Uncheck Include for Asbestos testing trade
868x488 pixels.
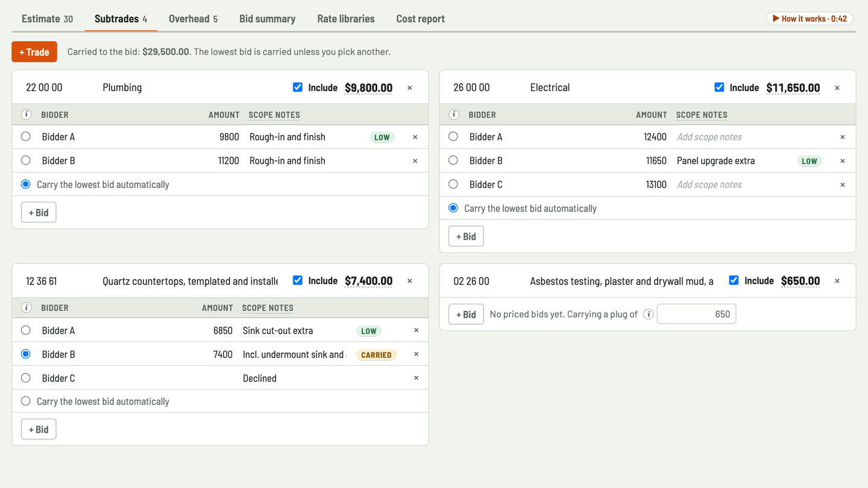(734, 280)
